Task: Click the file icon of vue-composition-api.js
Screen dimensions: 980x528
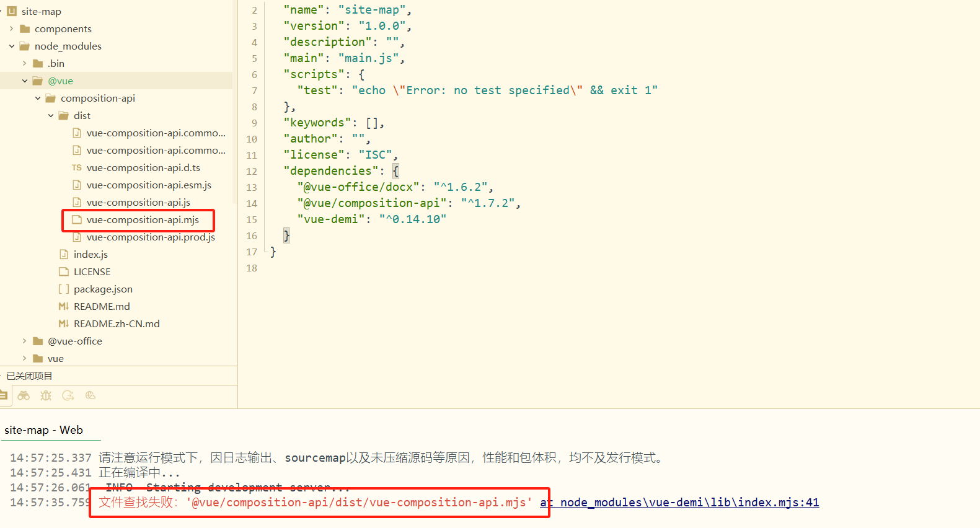Action: pos(77,202)
